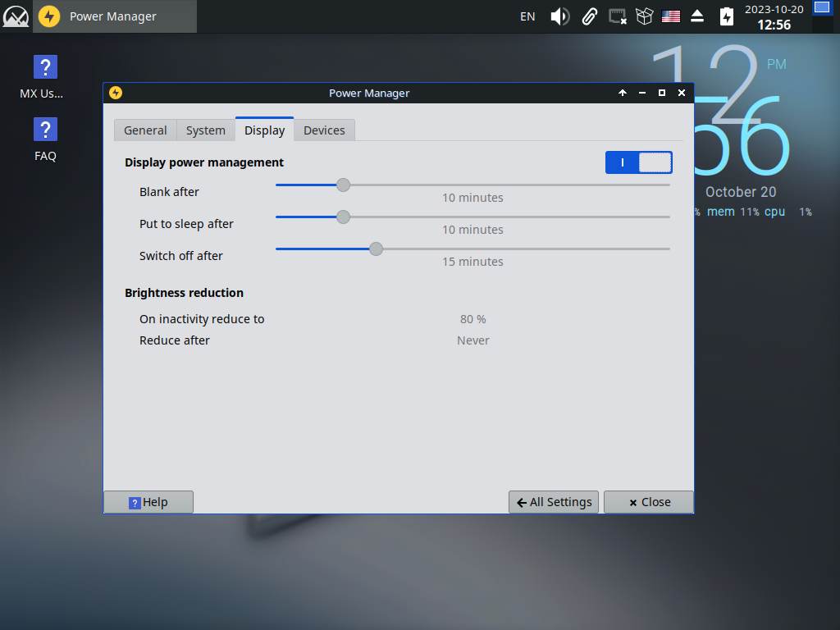Open the network disconnected tray icon
Screen dimensions: 840x630
click(617, 16)
